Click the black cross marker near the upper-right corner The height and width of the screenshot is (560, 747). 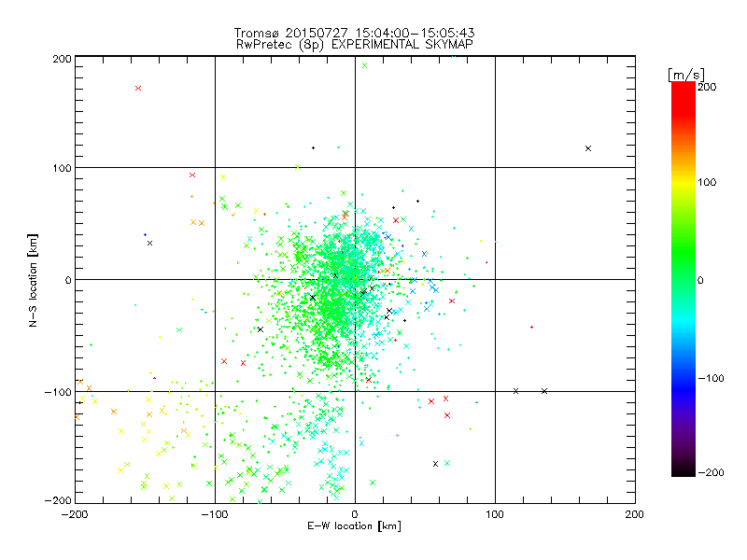(x=588, y=148)
